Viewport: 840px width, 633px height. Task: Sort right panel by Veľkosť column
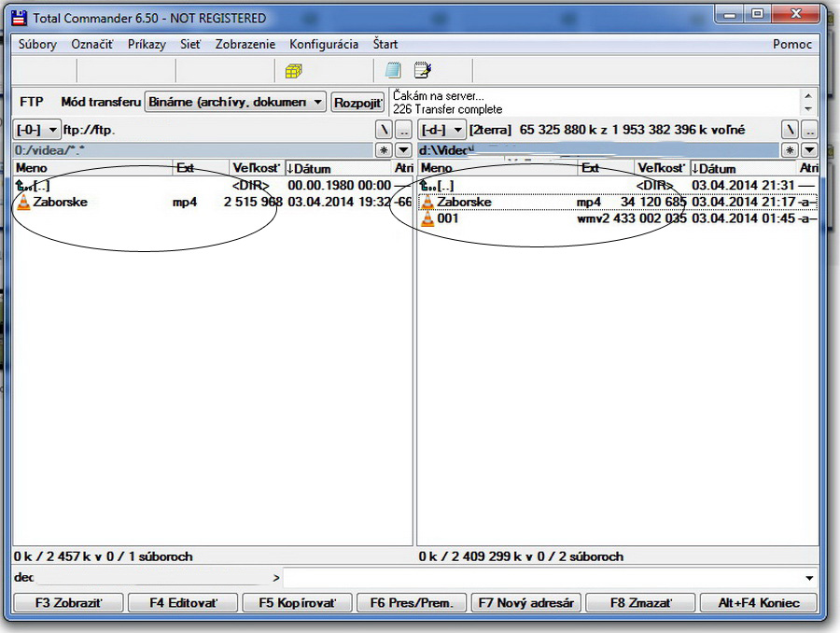click(662, 168)
